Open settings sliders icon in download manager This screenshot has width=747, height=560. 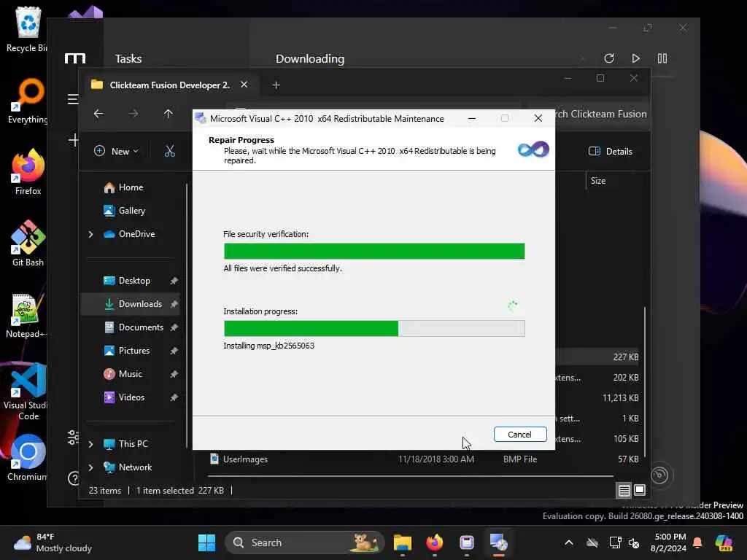pos(73,437)
